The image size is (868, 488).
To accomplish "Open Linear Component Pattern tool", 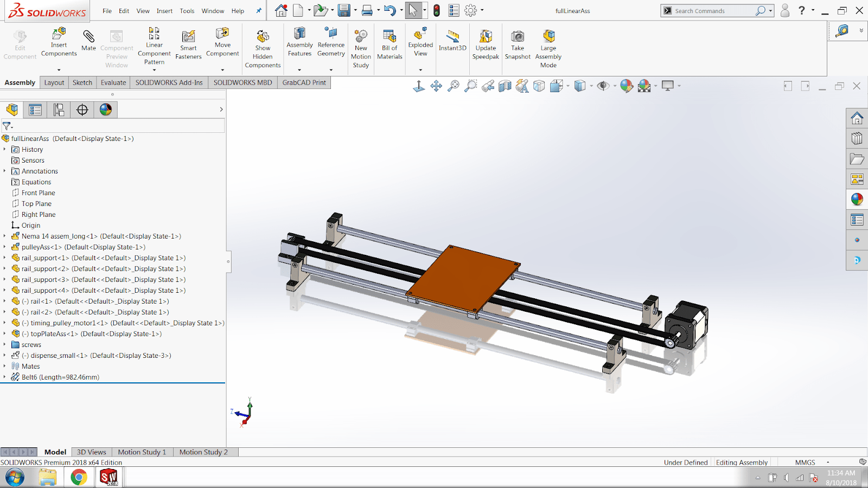I will pyautogui.click(x=154, y=46).
